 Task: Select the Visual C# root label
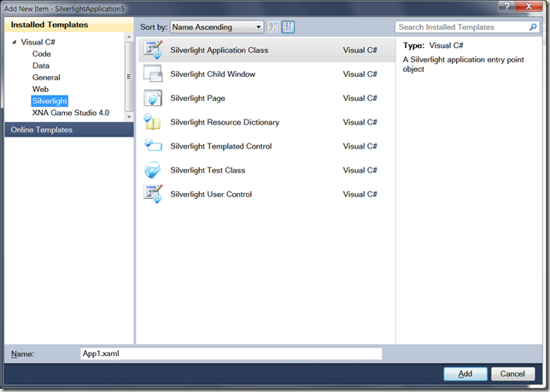coord(38,42)
